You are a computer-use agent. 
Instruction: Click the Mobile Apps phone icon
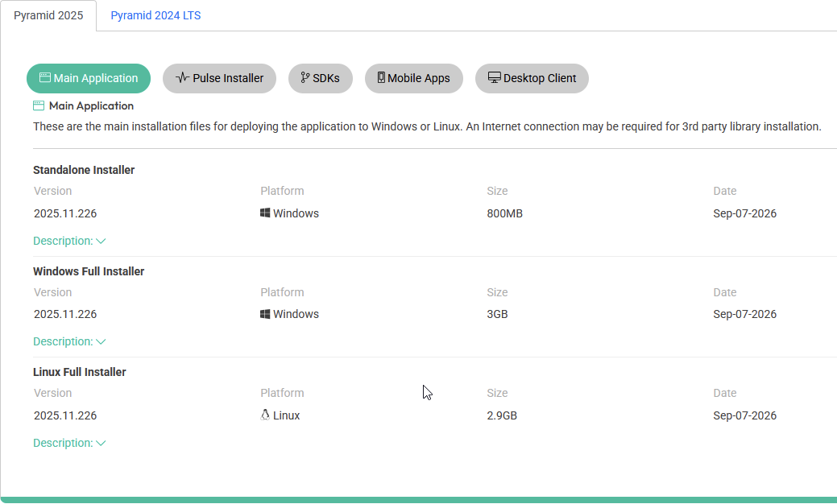pyautogui.click(x=381, y=78)
